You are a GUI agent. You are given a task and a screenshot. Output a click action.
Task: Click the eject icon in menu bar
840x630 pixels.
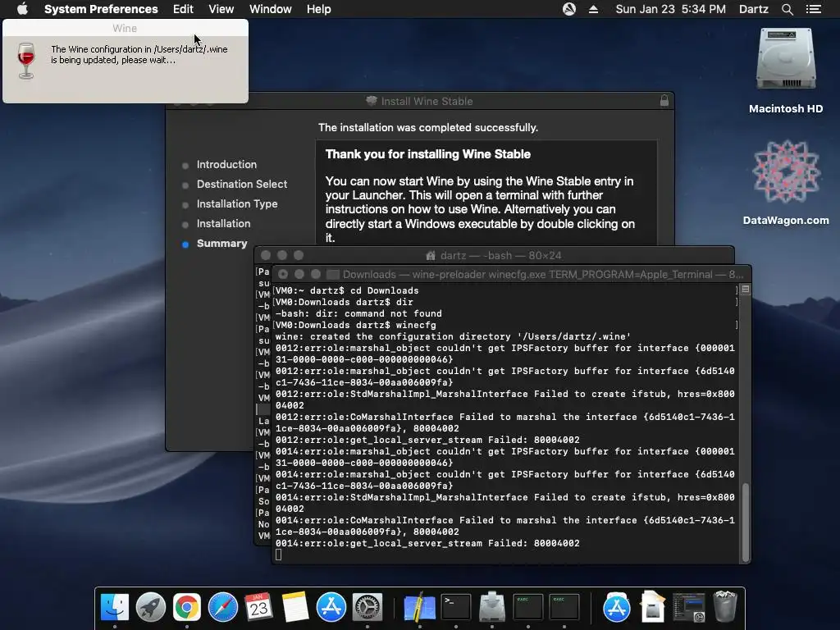(x=594, y=9)
